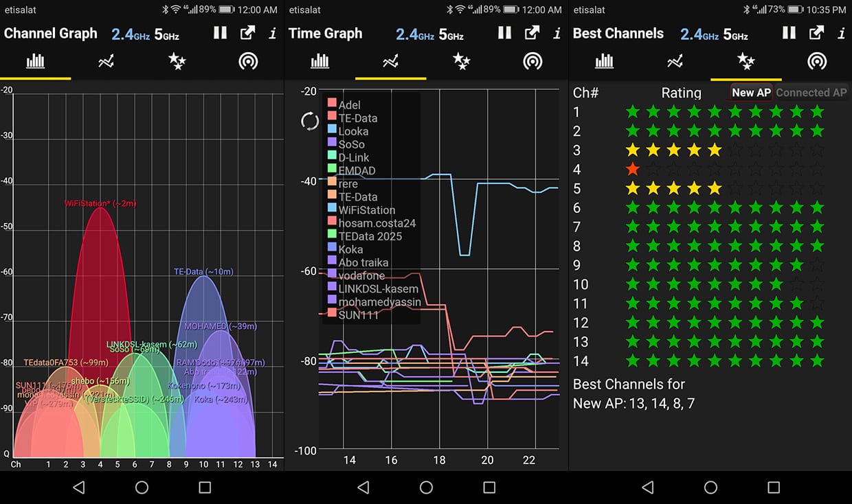Open access point signal tab on Time Graph screen
Viewport: 852px width, 504px height.
[x=532, y=61]
